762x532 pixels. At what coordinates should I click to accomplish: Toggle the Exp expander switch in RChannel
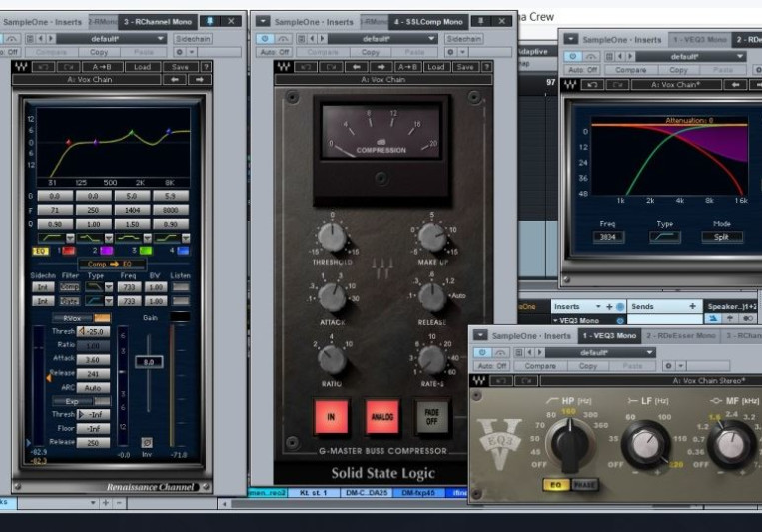tap(102, 401)
